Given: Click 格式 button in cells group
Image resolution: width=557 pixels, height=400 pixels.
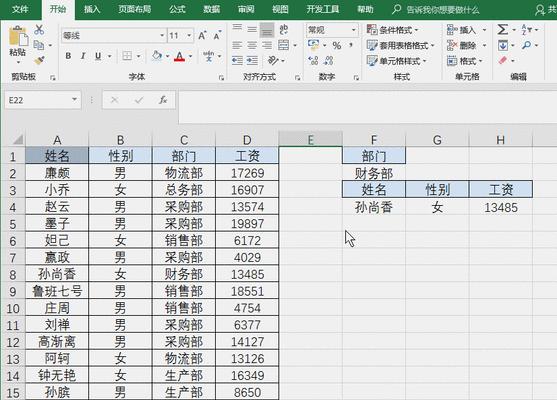Looking at the screenshot, I should (x=465, y=61).
